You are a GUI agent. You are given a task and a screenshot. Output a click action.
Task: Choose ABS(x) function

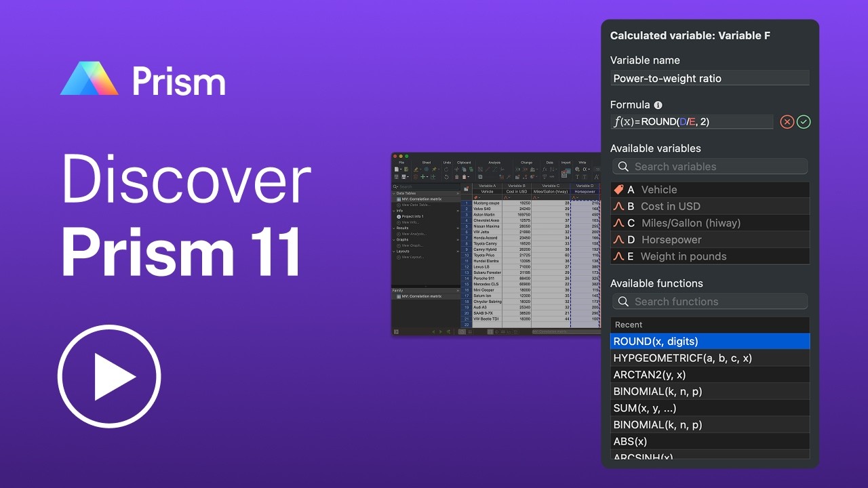pyautogui.click(x=710, y=441)
